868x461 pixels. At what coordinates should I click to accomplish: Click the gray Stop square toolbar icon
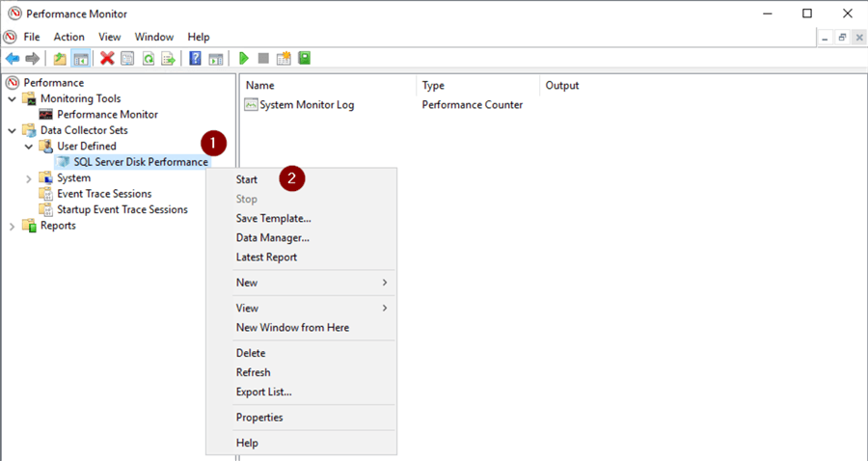click(x=263, y=58)
